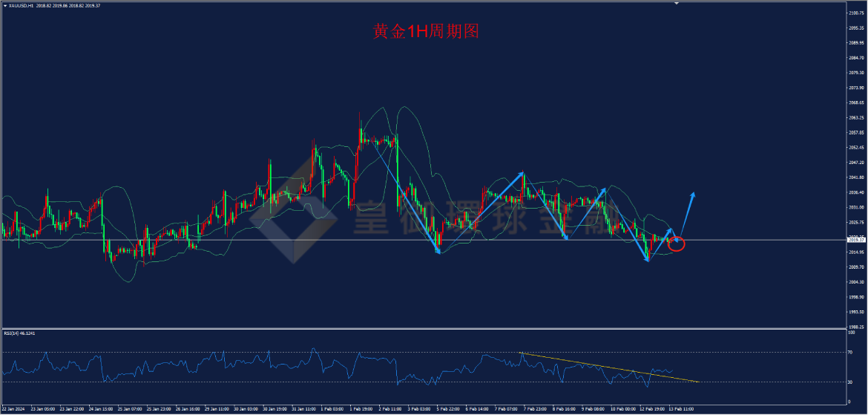Select the yellow RSI trendline
This screenshot has height=415, width=868.
(x=609, y=367)
